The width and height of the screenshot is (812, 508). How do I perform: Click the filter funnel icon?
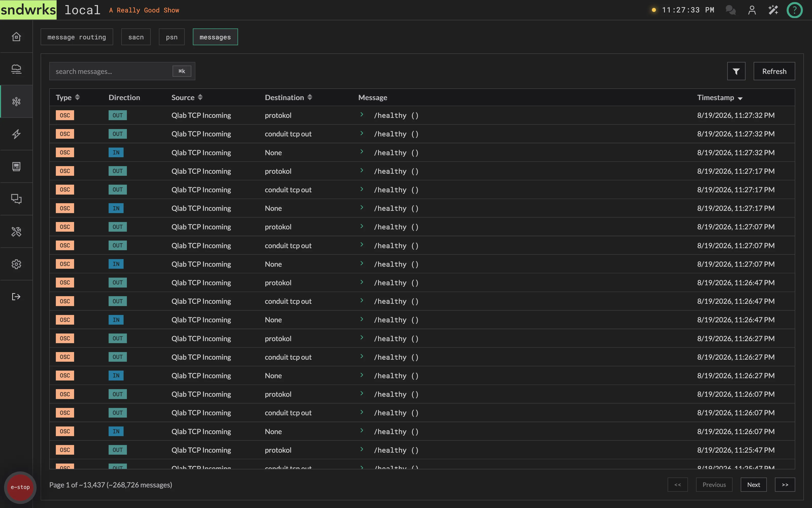[x=736, y=71]
